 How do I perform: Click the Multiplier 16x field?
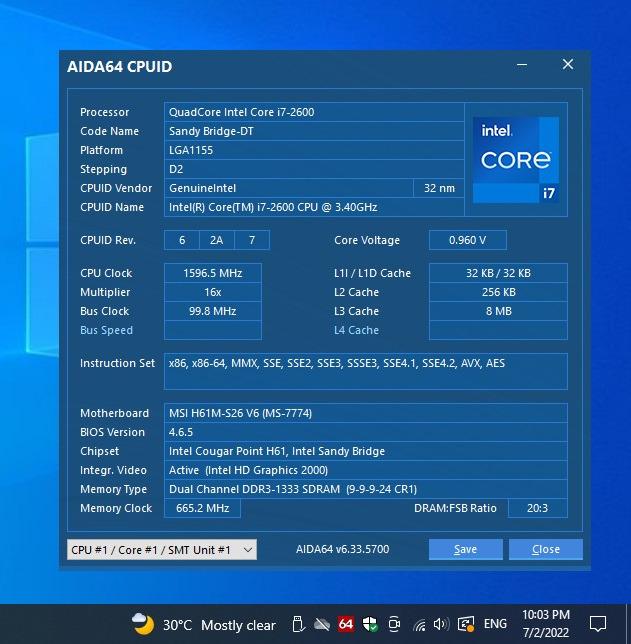[213, 292]
